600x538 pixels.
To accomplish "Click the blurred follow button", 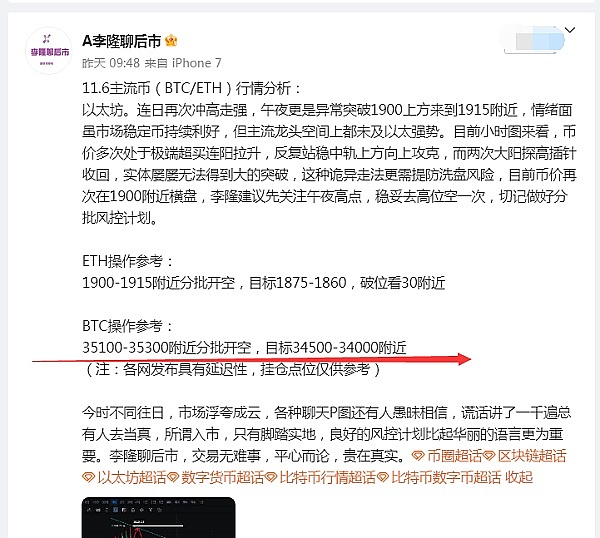I will pyautogui.click(x=533, y=40).
